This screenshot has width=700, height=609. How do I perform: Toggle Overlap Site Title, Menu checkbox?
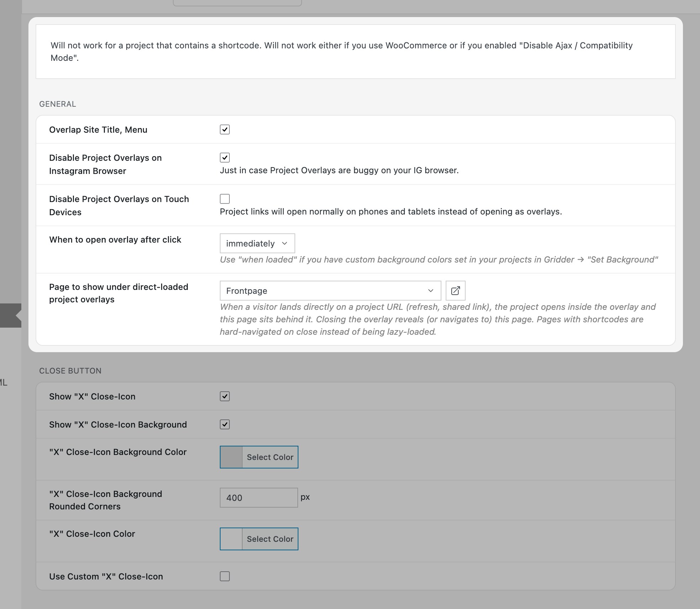pos(225,129)
